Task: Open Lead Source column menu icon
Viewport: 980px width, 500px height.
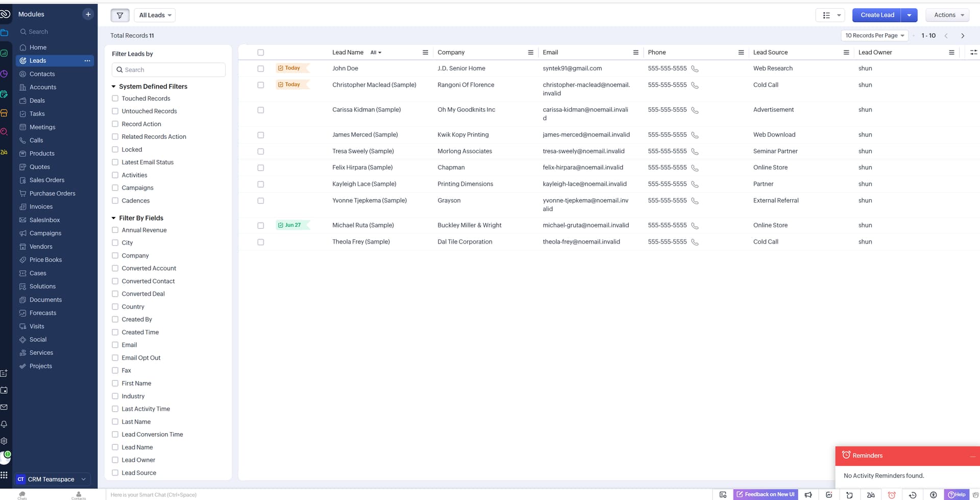Action: (846, 53)
